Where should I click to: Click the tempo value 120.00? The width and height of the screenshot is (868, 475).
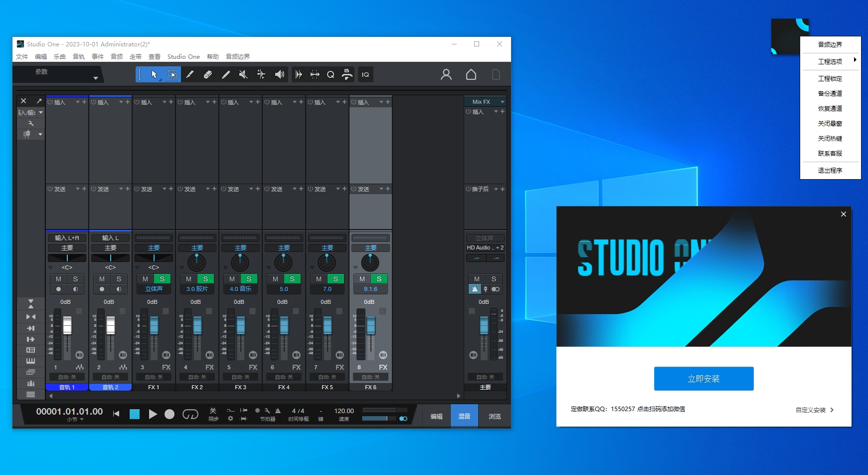point(344,411)
